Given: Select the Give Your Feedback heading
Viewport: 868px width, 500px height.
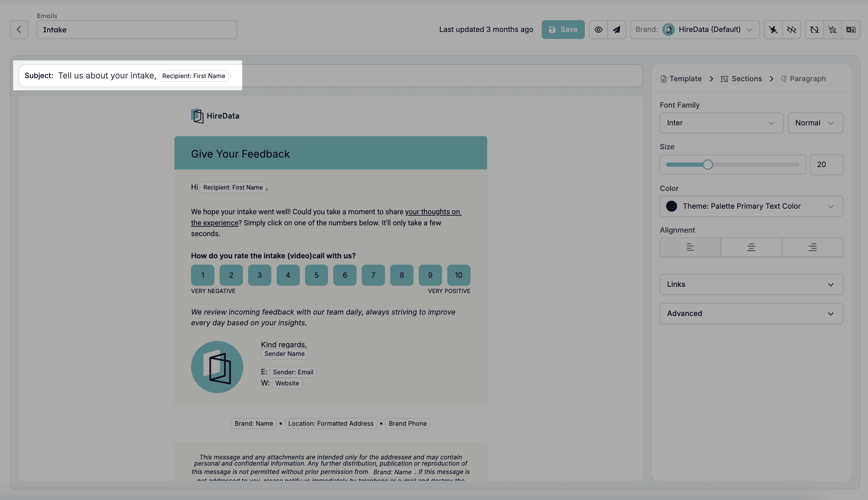Looking at the screenshot, I should [x=240, y=154].
